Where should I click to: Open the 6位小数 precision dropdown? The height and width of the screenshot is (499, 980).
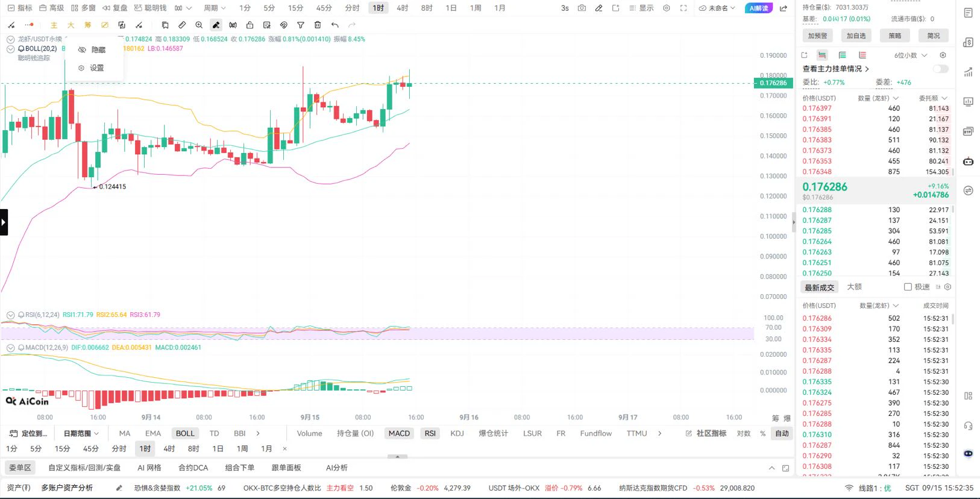click(911, 55)
